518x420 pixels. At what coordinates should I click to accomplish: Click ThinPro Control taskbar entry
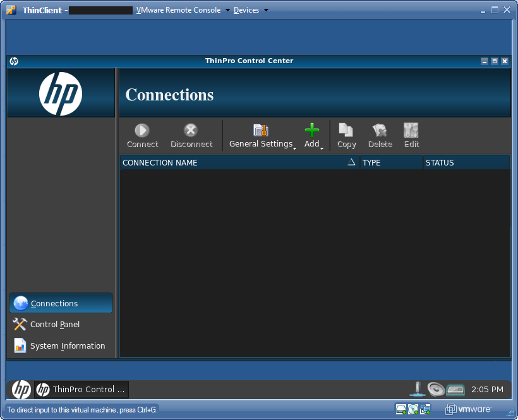click(81, 390)
